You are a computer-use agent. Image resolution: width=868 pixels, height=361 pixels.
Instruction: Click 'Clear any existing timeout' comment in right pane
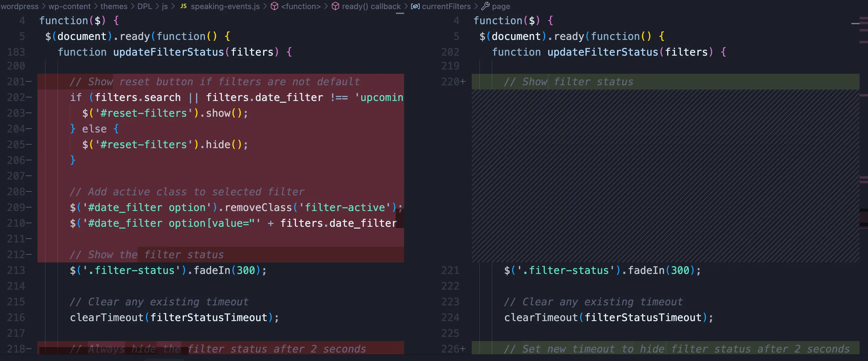pos(593,302)
